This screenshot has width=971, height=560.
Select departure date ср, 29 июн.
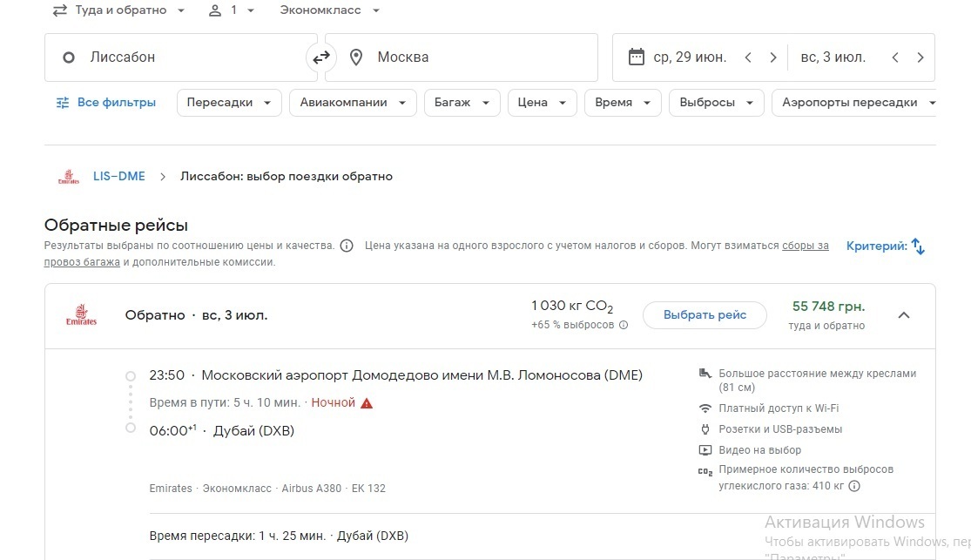pos(690,57)
